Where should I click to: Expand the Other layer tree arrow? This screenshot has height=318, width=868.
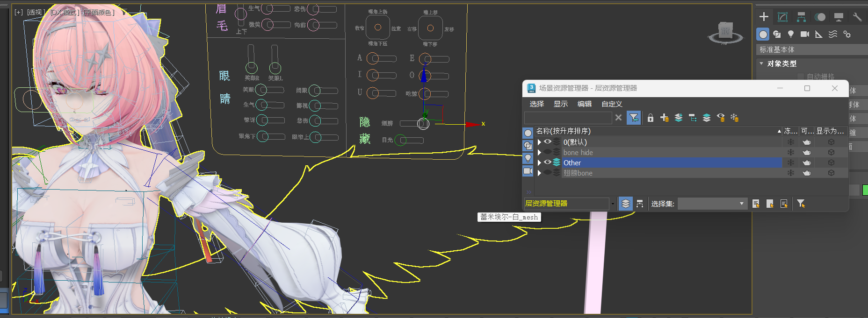coord(539,163)
